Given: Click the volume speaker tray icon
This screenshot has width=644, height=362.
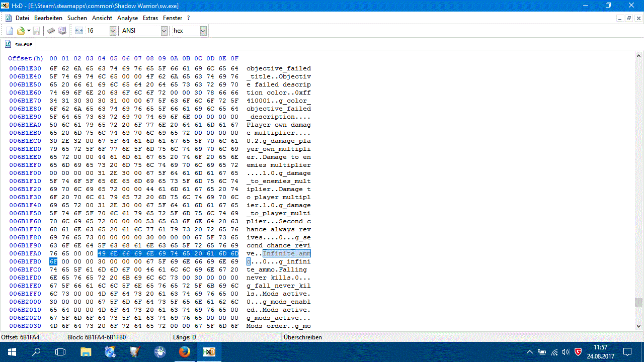Looking at the screenshot, I should [x=566, y=352].
